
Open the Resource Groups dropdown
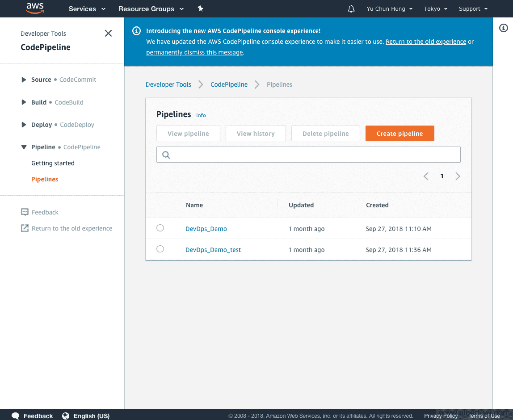151,9
